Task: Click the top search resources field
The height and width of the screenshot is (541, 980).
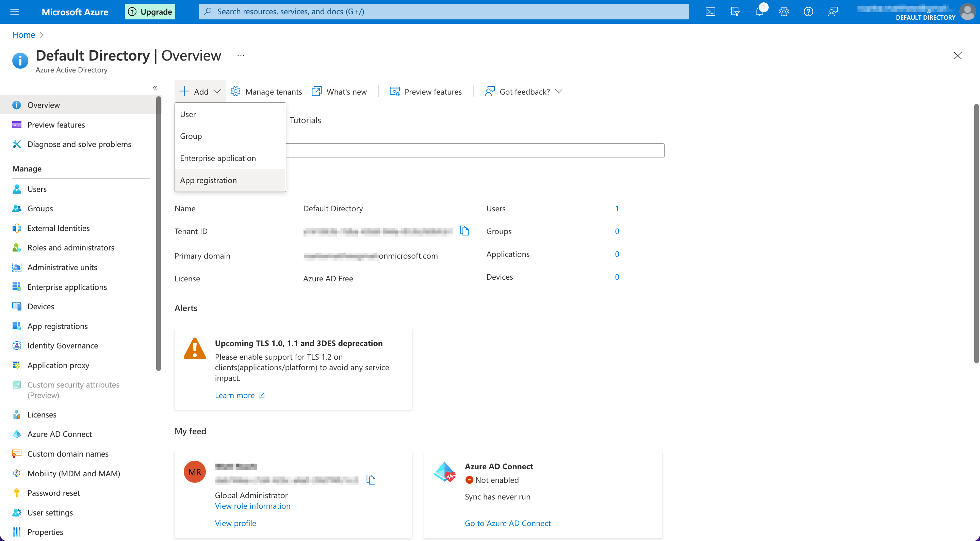Action: (x=443, y=12)
